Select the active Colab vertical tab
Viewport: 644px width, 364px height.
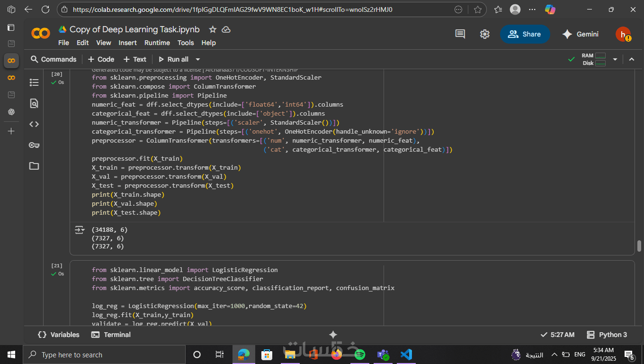(x=11, y=60)
